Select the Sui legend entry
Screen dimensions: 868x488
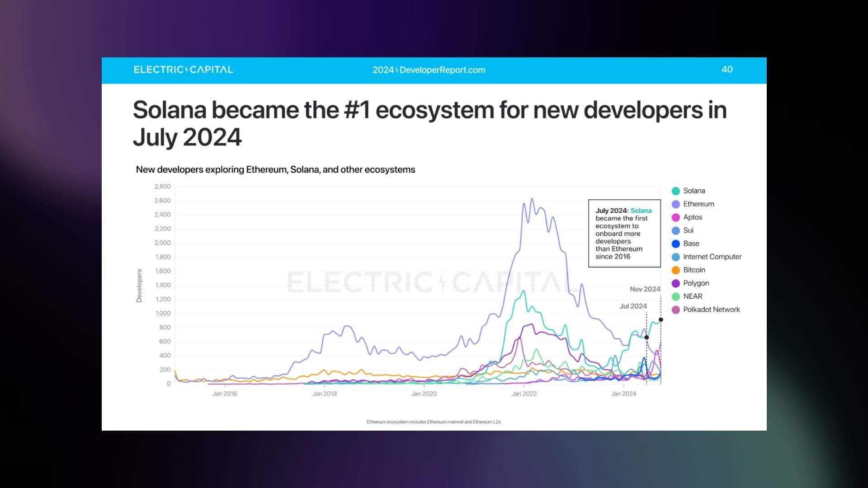point(688,230)
